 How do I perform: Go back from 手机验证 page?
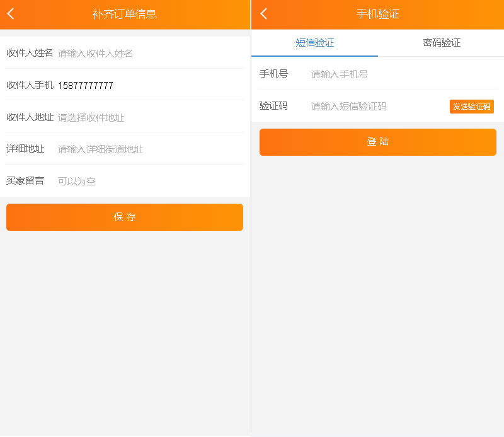[x=263, y=14]
